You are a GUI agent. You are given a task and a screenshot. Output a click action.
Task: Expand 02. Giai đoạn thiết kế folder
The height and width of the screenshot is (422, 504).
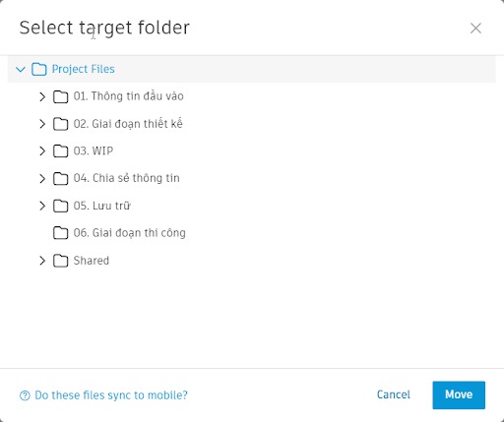point(42,124)
